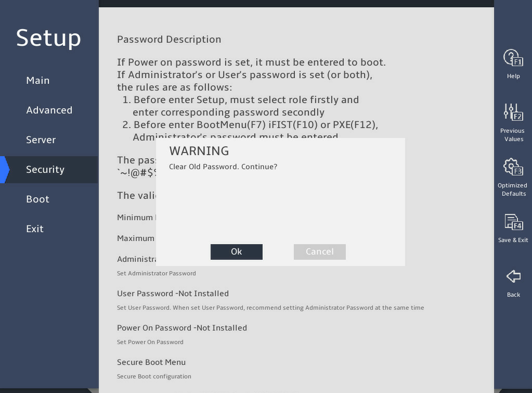Click the Secure Boot configuration text
532x393 pixels.
click(154, 376)
